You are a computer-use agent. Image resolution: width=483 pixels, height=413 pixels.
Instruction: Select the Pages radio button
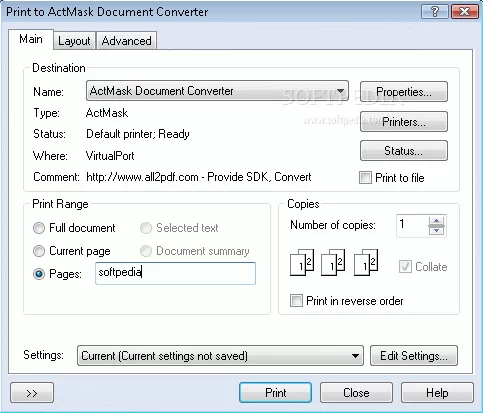(39, 274)
